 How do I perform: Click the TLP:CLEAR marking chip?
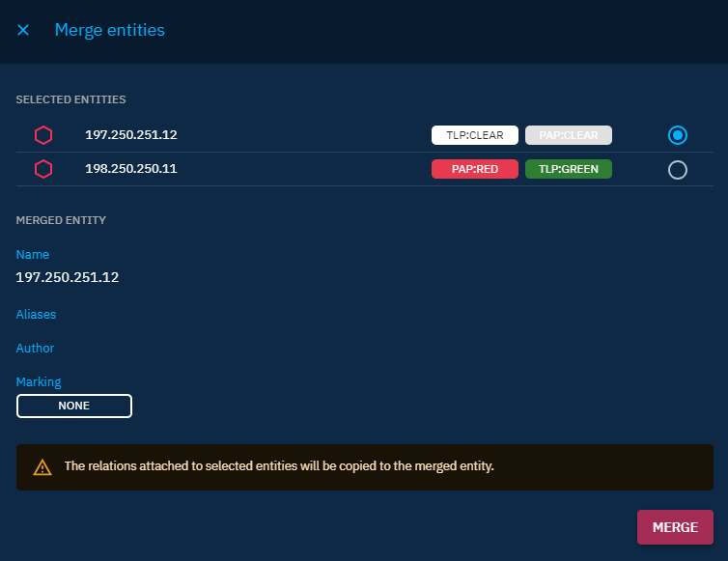pyautogui.click(x=474, y=135)
